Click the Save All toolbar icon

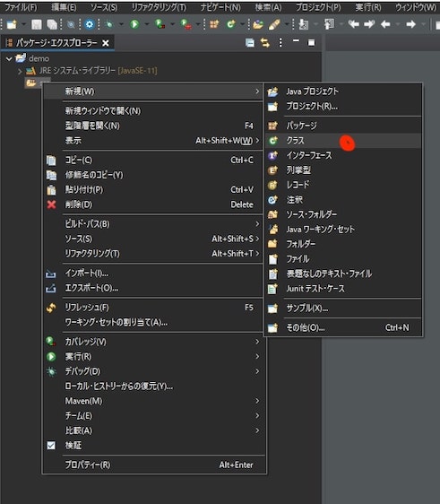tap(52, 24)
